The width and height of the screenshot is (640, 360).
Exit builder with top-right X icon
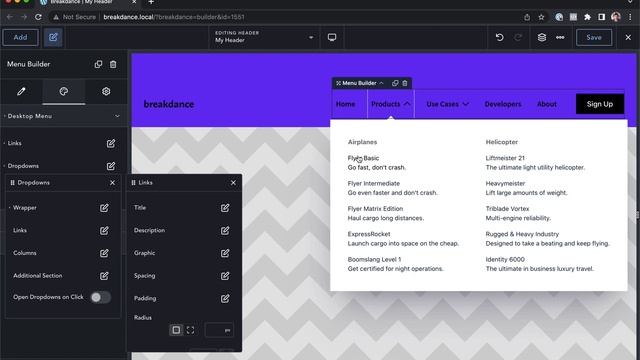(x=628, y=38)
